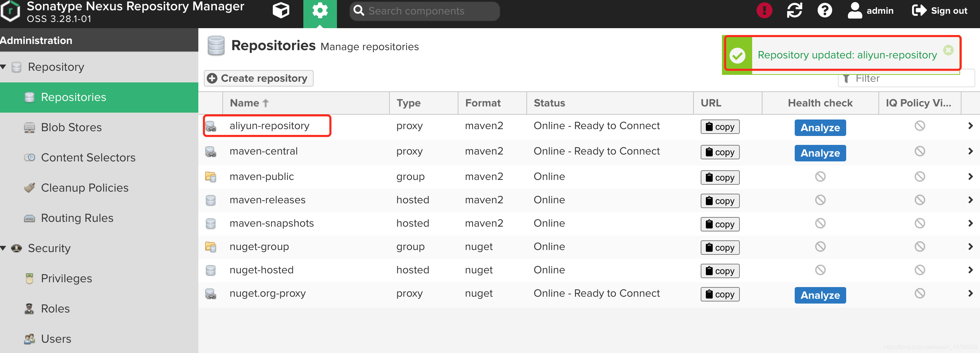This screenshot has width=980, height=353.
Task: Copy URL of nuget-group
Action: (x=720, y=248)
